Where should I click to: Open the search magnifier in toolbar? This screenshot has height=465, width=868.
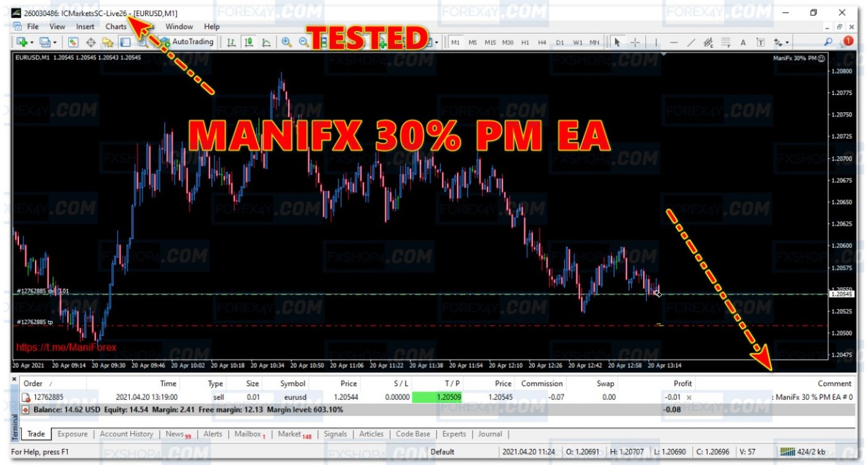point(828,42)
